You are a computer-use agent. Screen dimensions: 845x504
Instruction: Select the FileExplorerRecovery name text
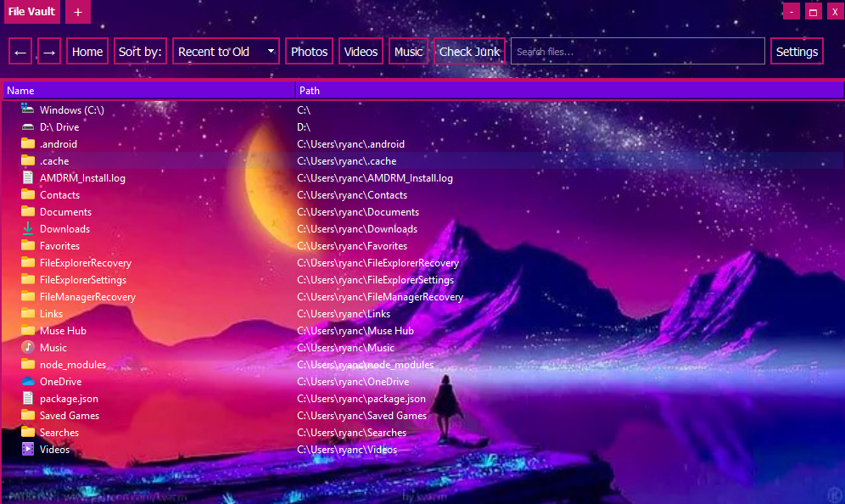pyautogui.click(x=86, y=262)
